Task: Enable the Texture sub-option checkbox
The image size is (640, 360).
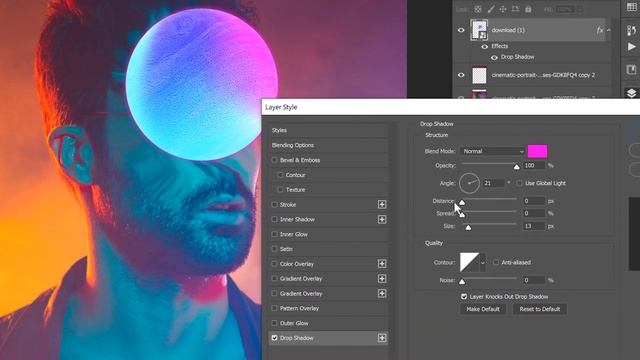Action: 280,189
